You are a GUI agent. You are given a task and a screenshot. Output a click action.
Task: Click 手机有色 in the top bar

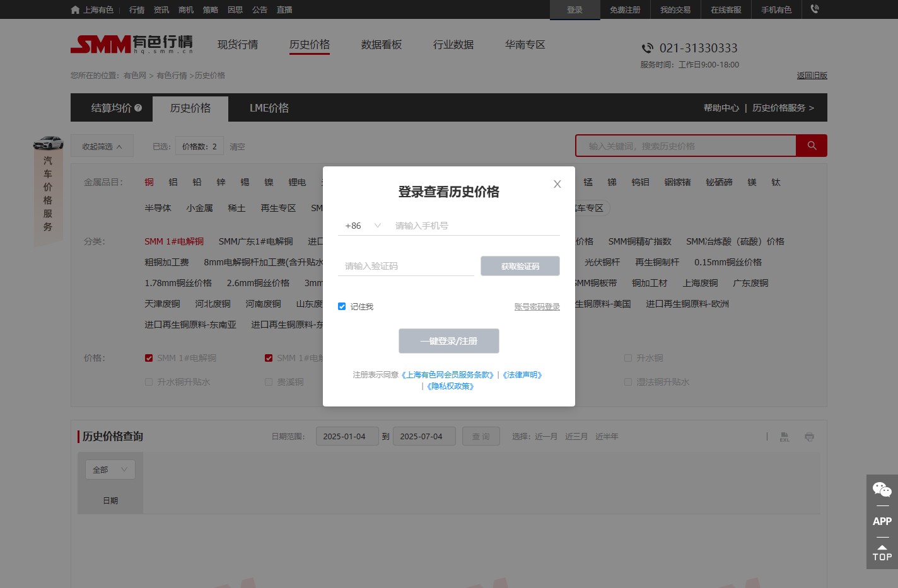click(776, 10)
